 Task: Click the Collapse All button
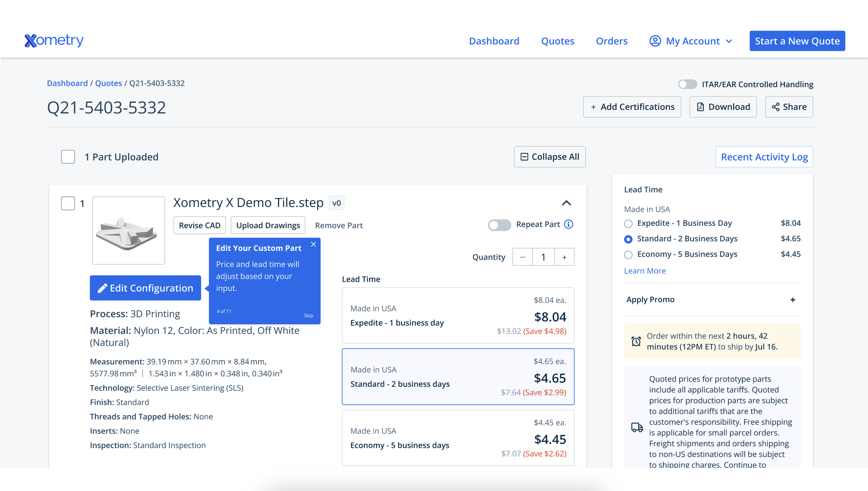tap(550, 157)
